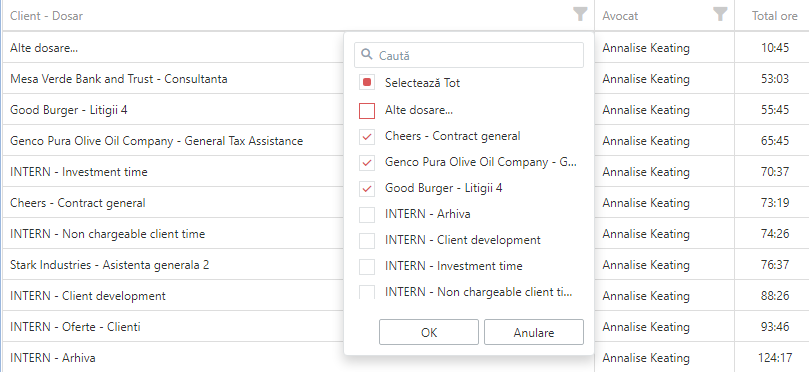Viewport: 809px width, 372px height.
Task: Uncheck the Genco Pura Olive Oil Company filter
Action: (x=367, y=163)
